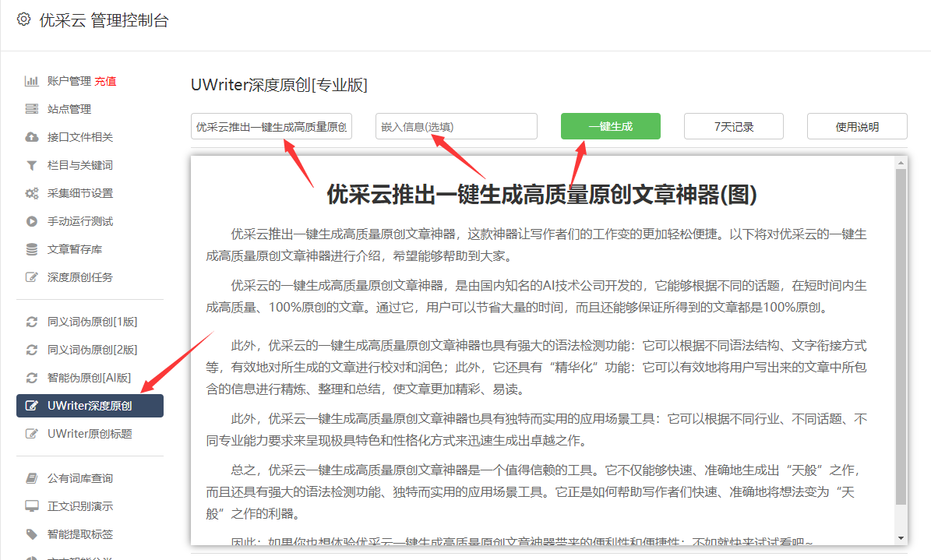Image resolution: width=931 pixels, height=560 pixels.
Task: Click the red 充值 recharge link
Action: [106, 81]
